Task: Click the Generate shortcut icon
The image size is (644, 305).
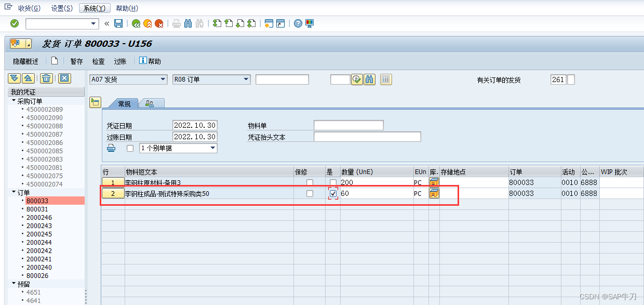Action: tap(280, 23)
